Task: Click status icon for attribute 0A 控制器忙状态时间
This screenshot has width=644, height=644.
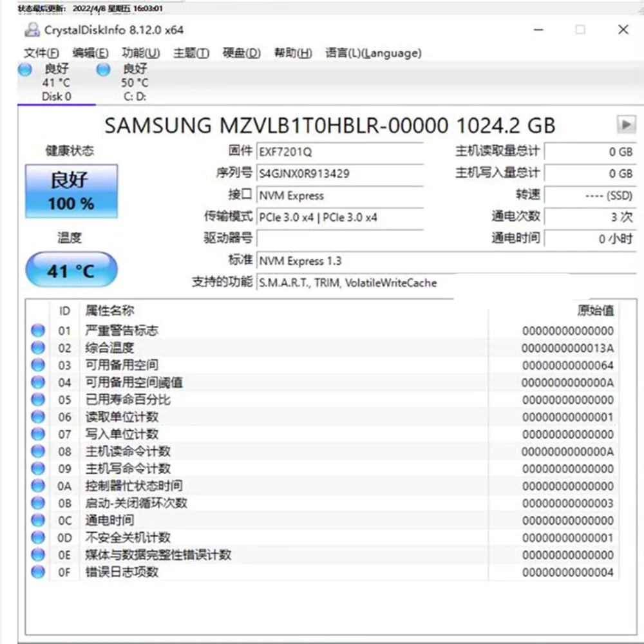Action: tap(38, 486)
